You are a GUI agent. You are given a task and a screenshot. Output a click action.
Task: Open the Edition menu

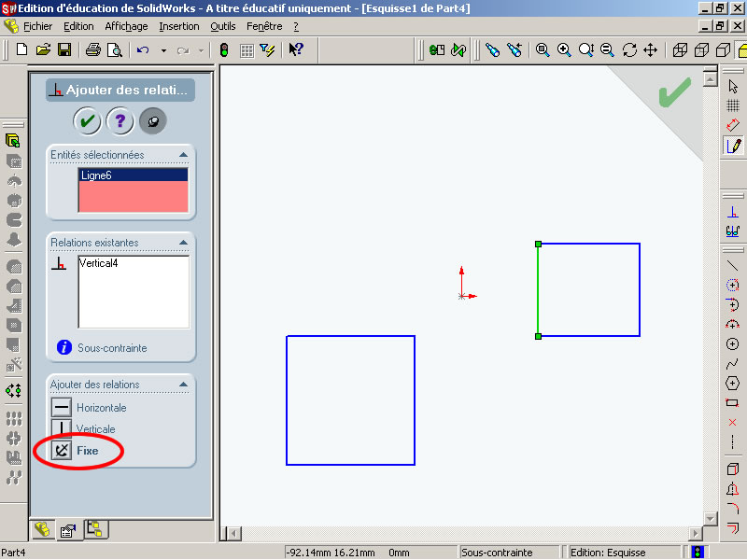pos(78,27)
